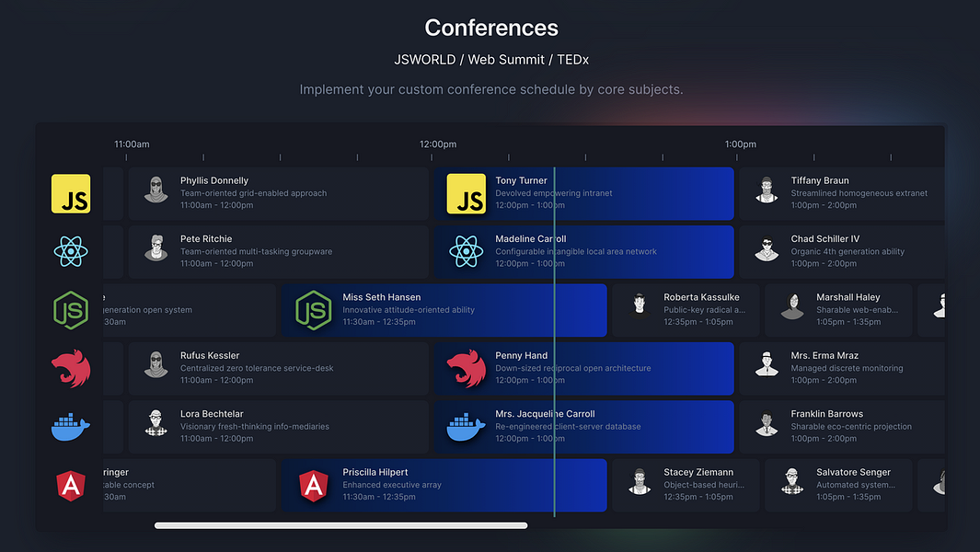The image size is (980, 552).
Task: Click JS logo in Tony Turner session
Action: (x=467, y=194)
